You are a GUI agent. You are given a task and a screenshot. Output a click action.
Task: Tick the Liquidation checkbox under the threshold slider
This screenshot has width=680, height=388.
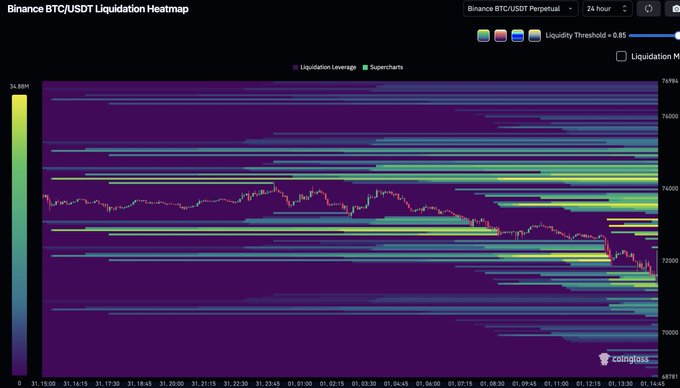621,56
